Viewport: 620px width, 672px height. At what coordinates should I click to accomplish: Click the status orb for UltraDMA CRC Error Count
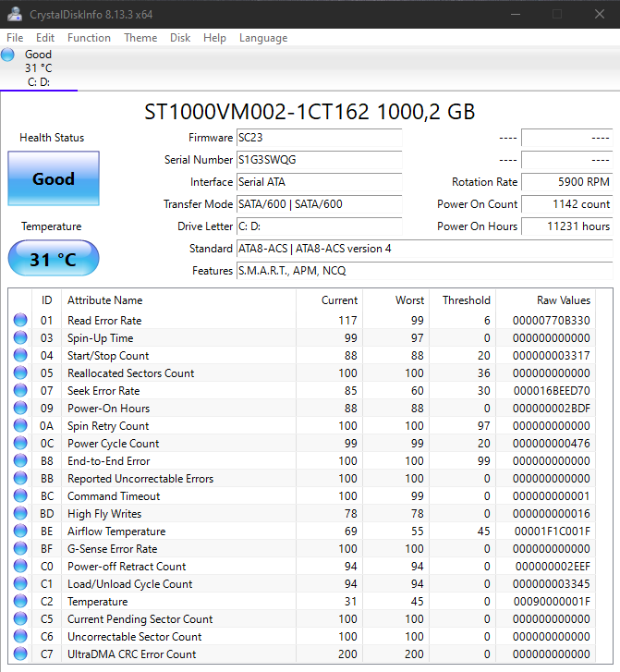pyautogui.click(x=20, y=654)
